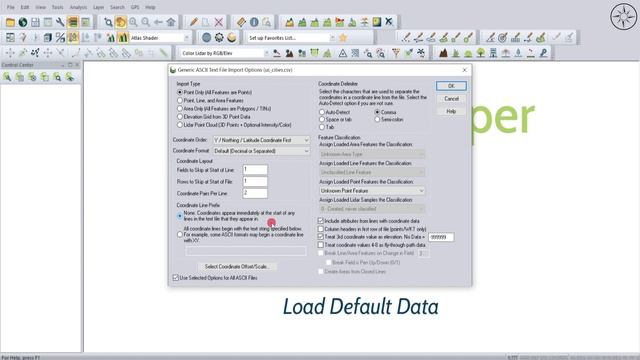
Task: Open the Tools menu
Action: [x=58, y=7]
